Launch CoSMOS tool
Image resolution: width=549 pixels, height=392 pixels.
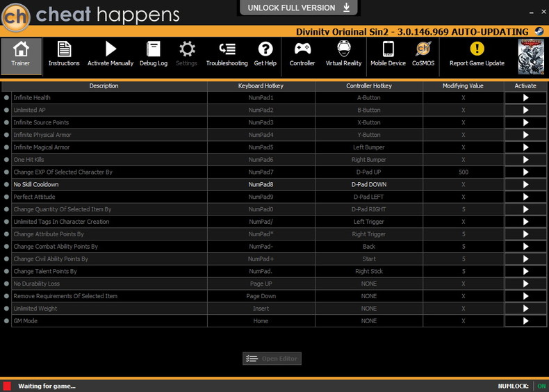pyautogui.click(x=423, y=54)
